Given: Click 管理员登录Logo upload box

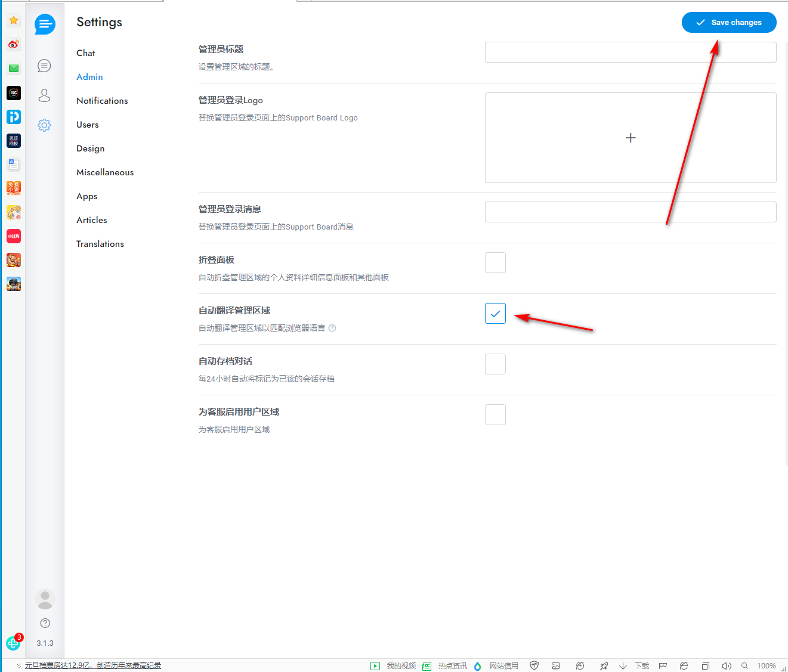Looking at the screenshot, I should coord(631,138).
